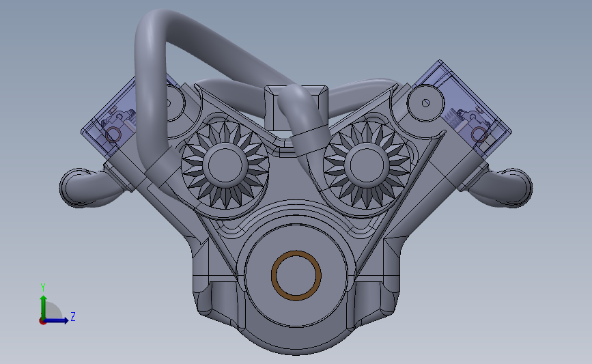Click the Y axis label on the triad
The height and width of the screenshot is (364, 592).
[x=43, y=288]
